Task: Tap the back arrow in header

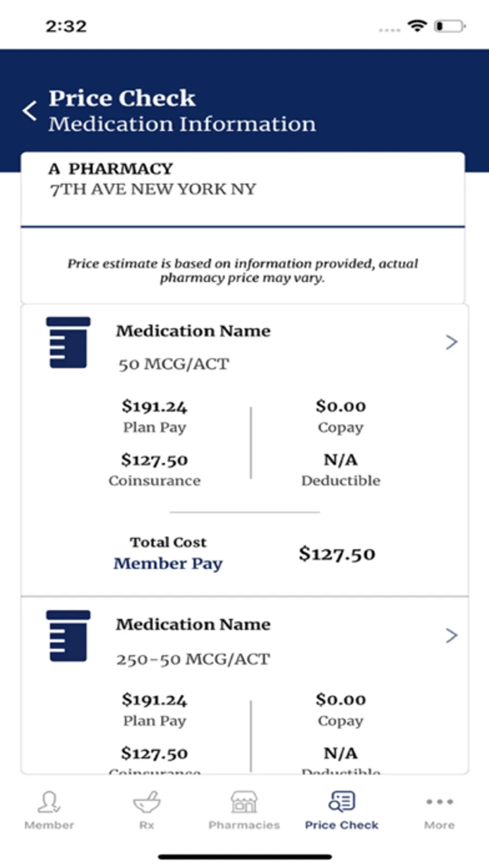Action: 30,111
